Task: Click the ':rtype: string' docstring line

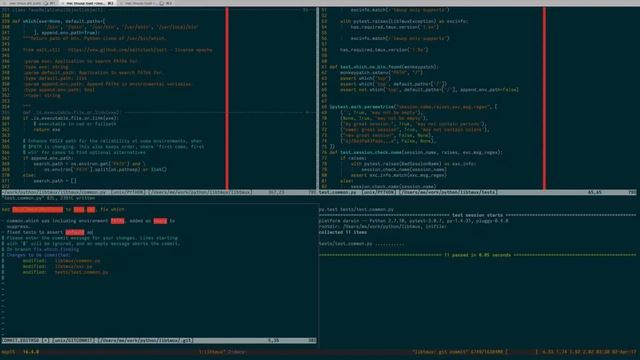Action: [x=42, y=96]
